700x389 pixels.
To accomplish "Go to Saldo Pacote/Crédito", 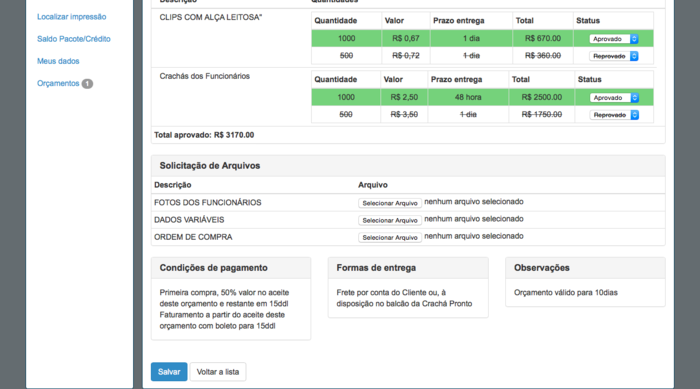I will [x=74, y=39].
